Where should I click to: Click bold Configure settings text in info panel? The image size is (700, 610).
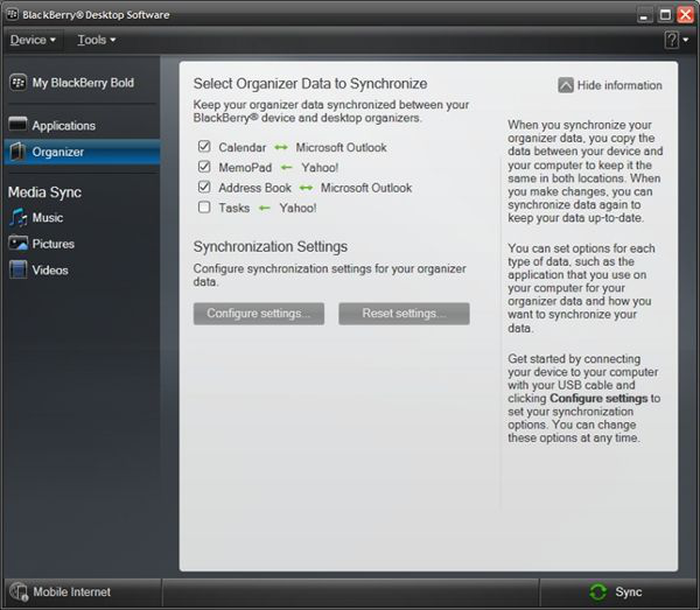click(598, 398)
